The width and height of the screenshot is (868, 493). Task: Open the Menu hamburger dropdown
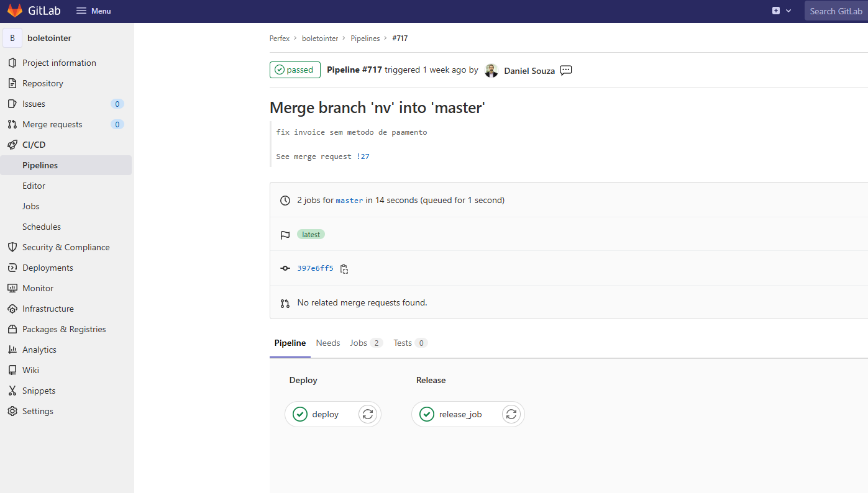tap(93, 11)
